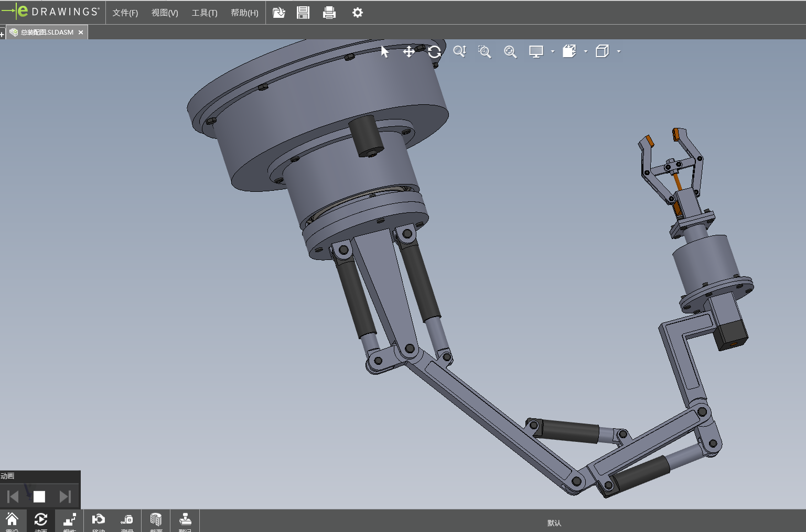806x532 pixels.
Task: Expand the view orientation dropdown arrow
Action: [586, 51]
